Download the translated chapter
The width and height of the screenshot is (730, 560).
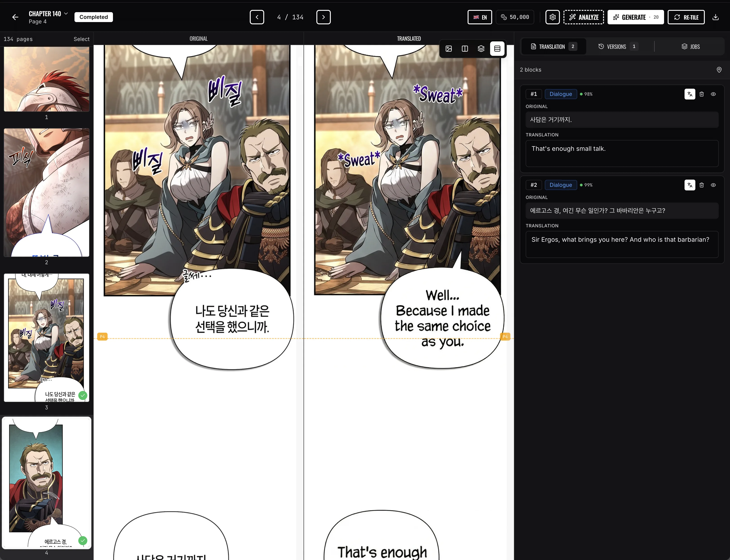[716, 17]
